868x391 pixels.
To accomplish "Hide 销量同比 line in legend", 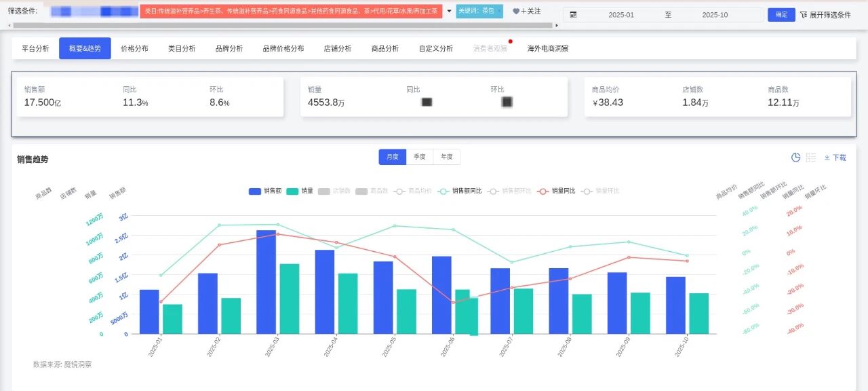I will pyautogui.click(x=555, y=191).
